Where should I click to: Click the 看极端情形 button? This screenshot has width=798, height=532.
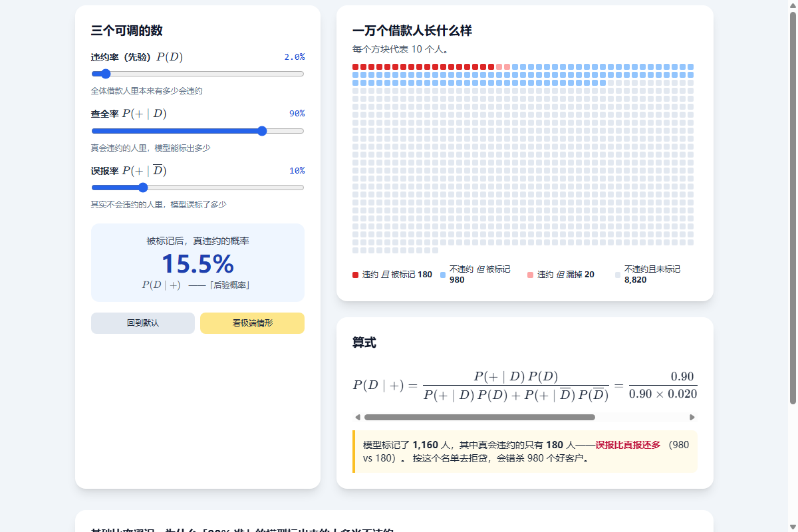(252, 323)
